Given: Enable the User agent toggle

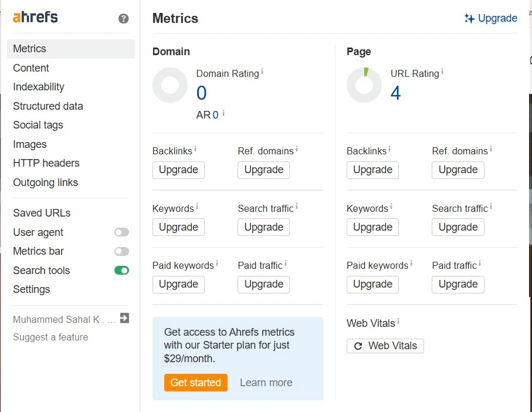Looking at the screenshot, I should tap(121, 232).
